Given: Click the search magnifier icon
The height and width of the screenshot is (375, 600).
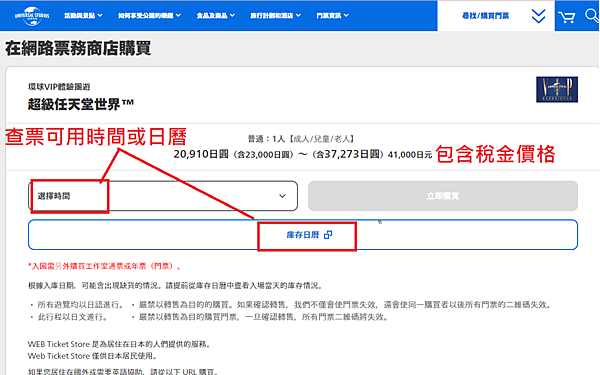Looking at the screenshot, I should (592, 16).
